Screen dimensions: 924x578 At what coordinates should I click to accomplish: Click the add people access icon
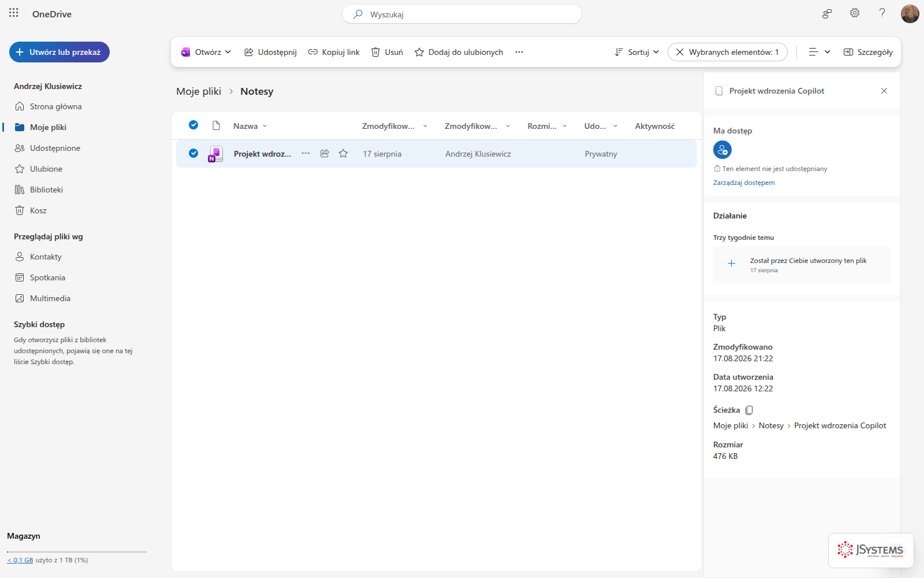pos(722,150)
